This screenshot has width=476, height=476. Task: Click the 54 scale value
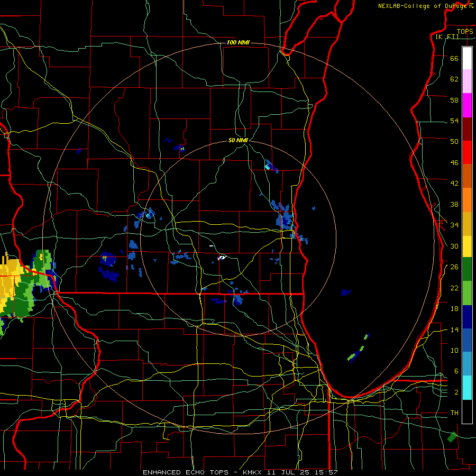click(x=454, y=121)
